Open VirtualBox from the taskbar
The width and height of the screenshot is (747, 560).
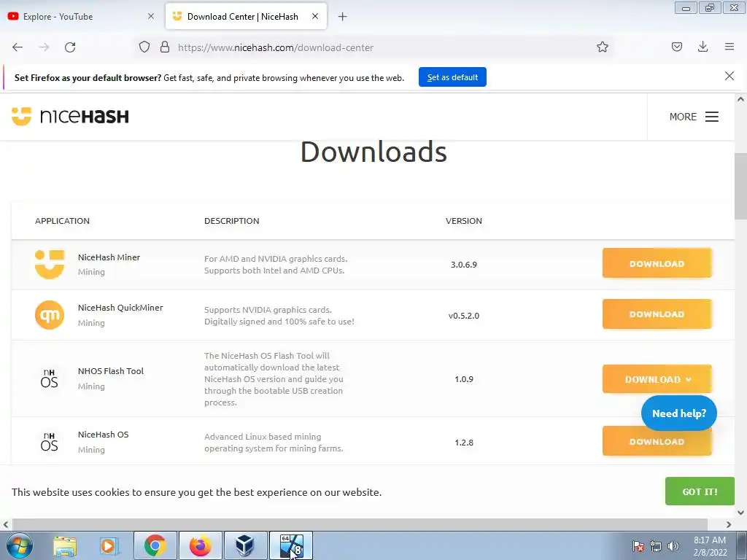(x=245, y=545)
